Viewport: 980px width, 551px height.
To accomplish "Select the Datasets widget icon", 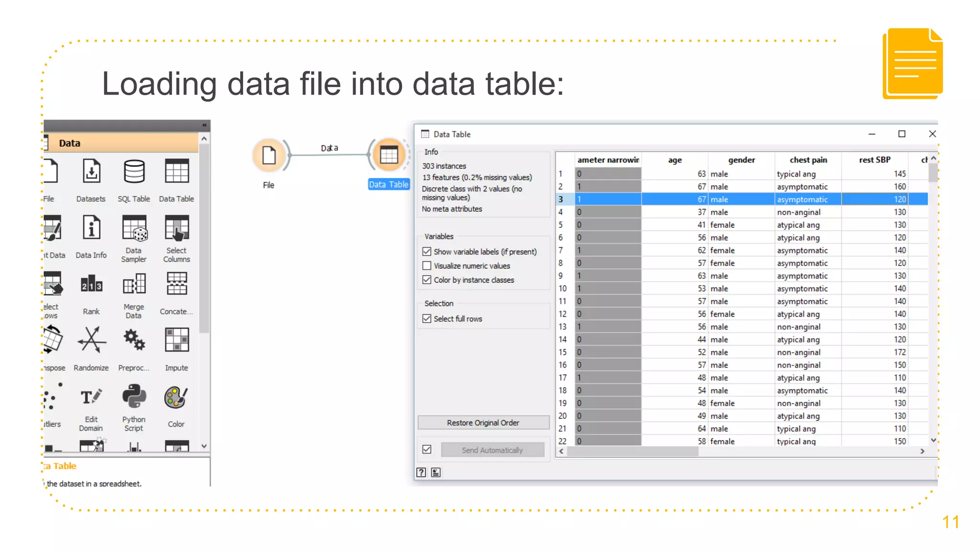I will click(91, 172).
